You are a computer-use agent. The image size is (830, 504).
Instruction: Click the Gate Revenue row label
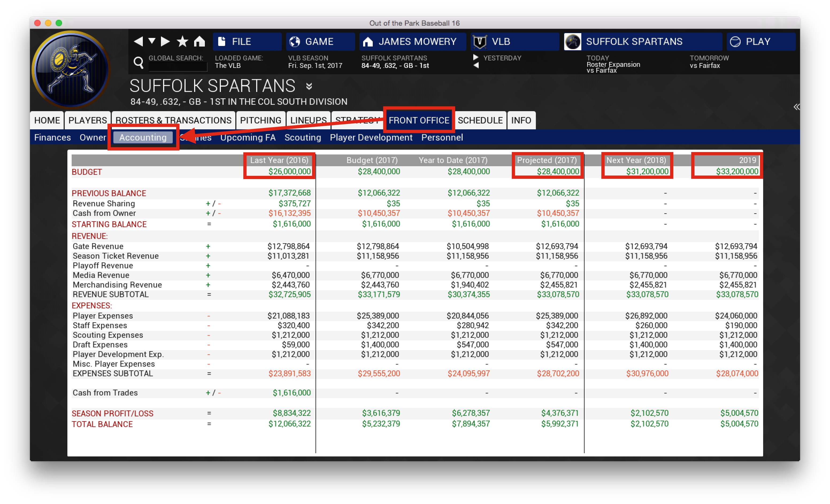[98, 246]
